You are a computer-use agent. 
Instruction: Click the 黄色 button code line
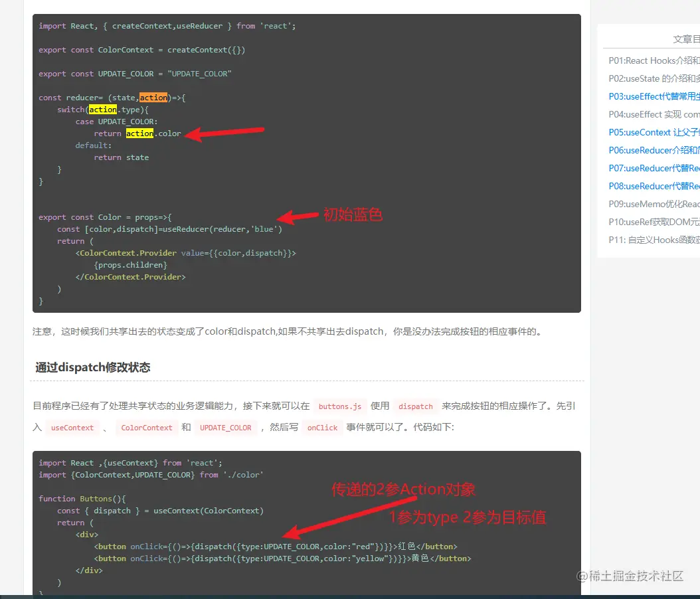point(282,558)
